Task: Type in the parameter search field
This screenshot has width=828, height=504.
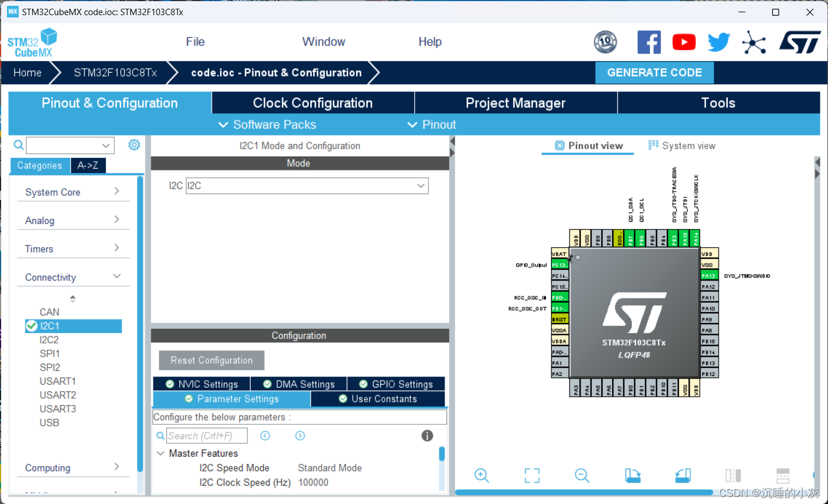Action: [207, 435]
